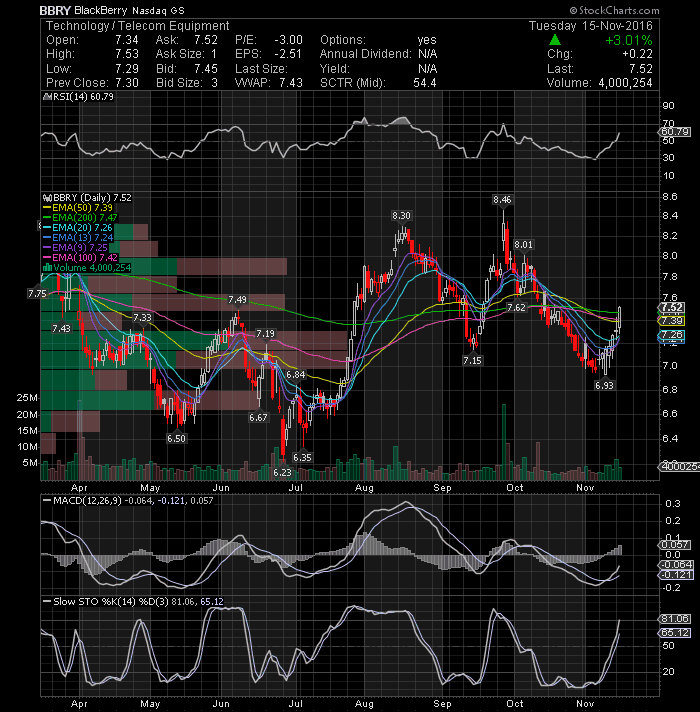700x712 pixels.
Task: Select the green EMA(200) color dash
Action: (46, 218)
